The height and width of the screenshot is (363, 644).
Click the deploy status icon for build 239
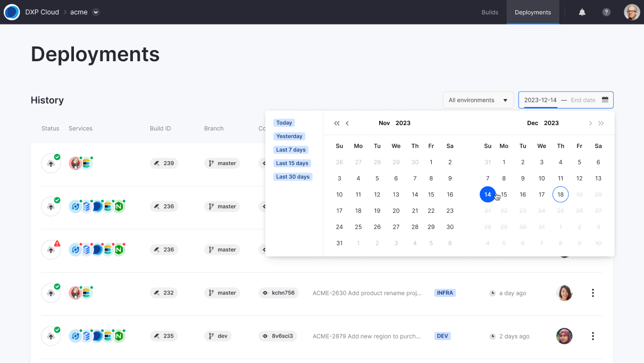click(51, 163)
